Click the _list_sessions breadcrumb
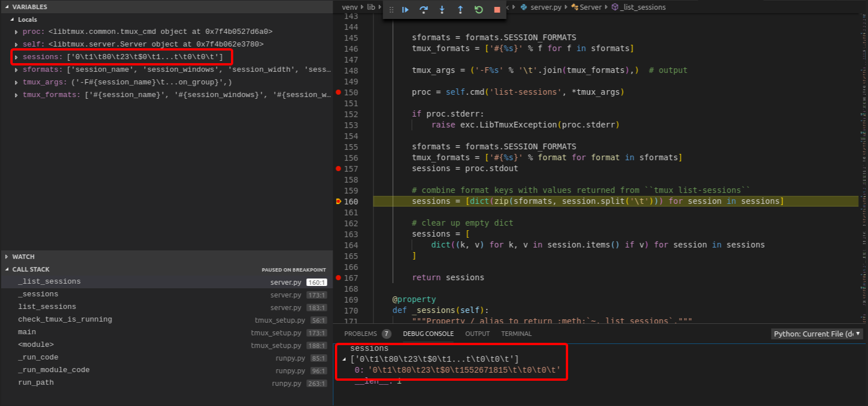 pyautogui.click(x=643, y=7)
